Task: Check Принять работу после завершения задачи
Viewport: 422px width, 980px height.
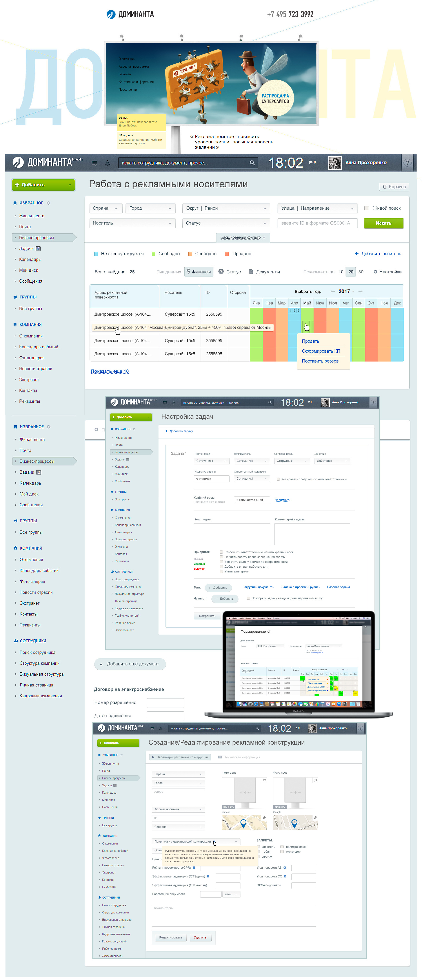Action: click(221, 557)
